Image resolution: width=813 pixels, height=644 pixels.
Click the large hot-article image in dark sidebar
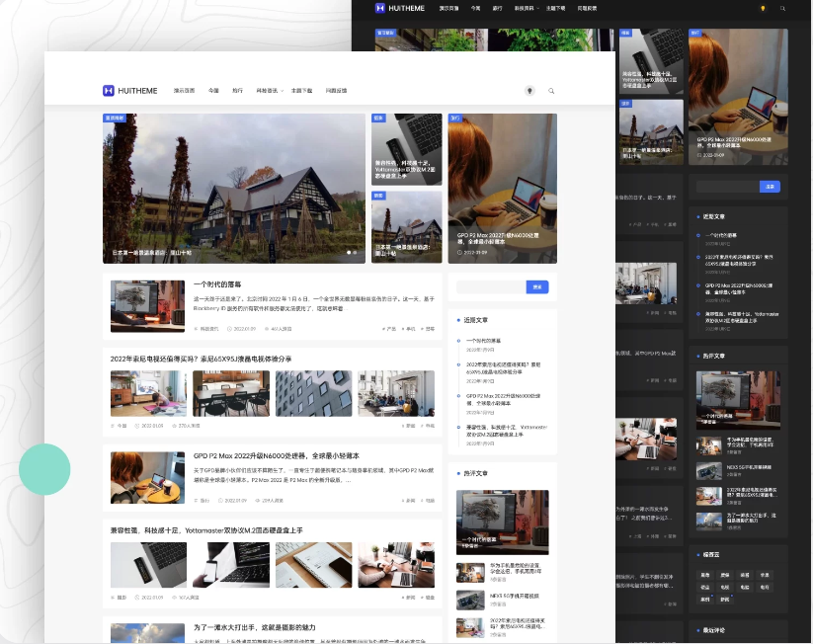(x=738, y=400)
